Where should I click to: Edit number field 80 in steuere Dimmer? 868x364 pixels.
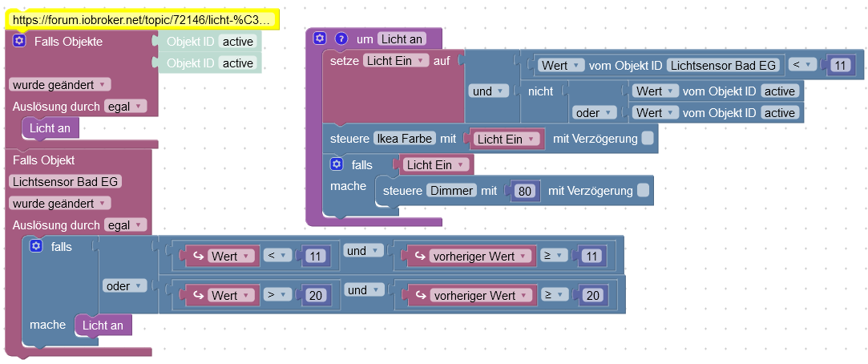click(523, 191)
